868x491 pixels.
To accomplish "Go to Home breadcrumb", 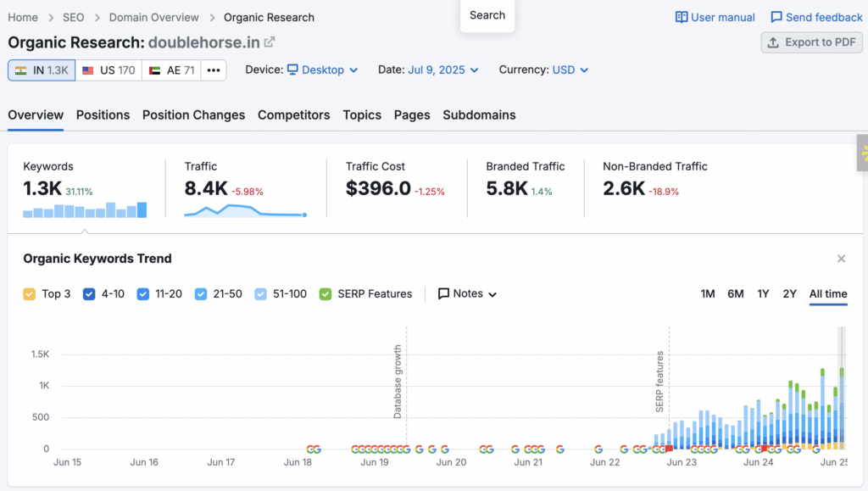I will pos(23,17).
